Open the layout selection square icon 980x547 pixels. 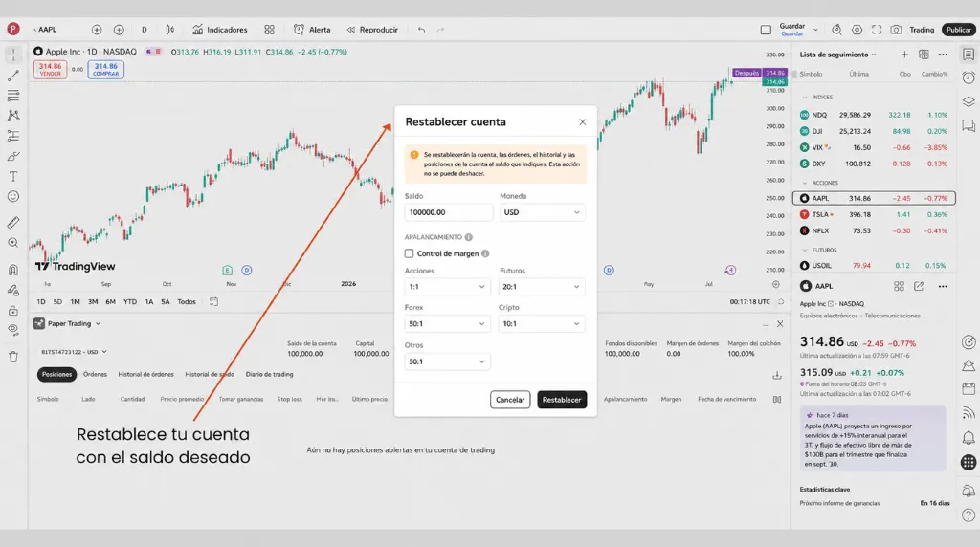point(766,30)
